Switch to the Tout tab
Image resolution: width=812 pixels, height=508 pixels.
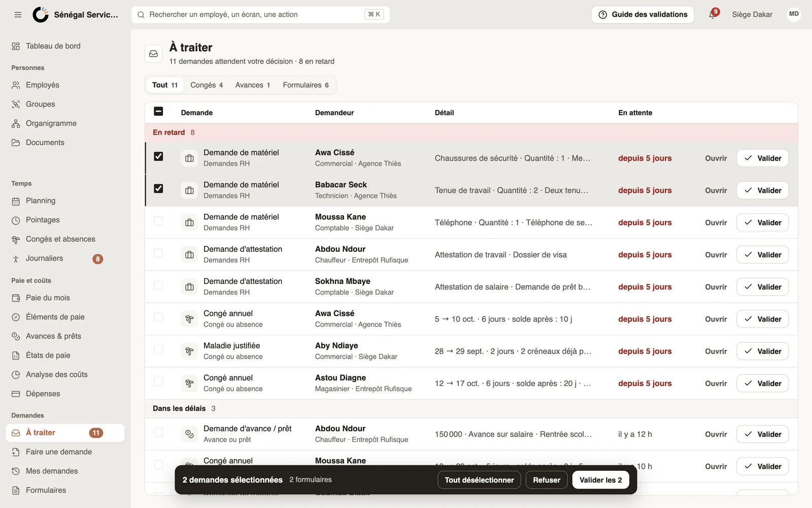pos(165,85)
